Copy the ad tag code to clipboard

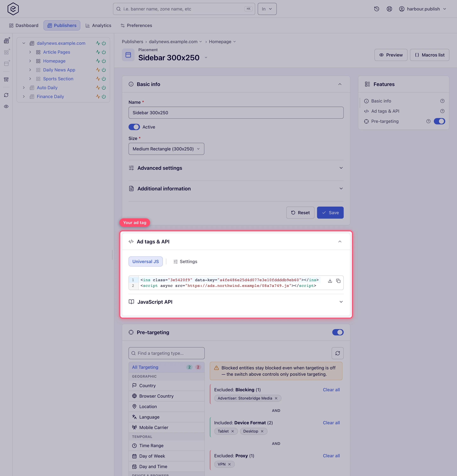tap(338, 281)
